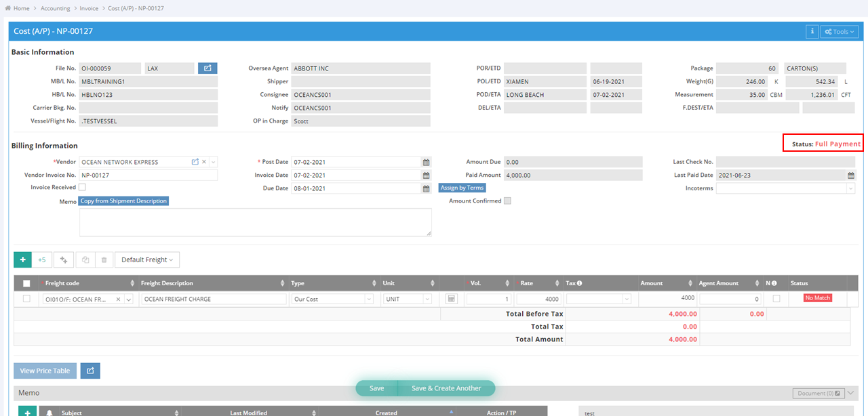
Task: Open the Tools dropdown menu
Action: [x=840, y=32]
